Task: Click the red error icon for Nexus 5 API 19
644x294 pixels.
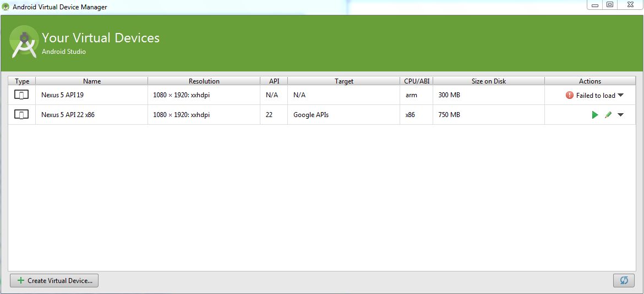Action: coord(570,95)
